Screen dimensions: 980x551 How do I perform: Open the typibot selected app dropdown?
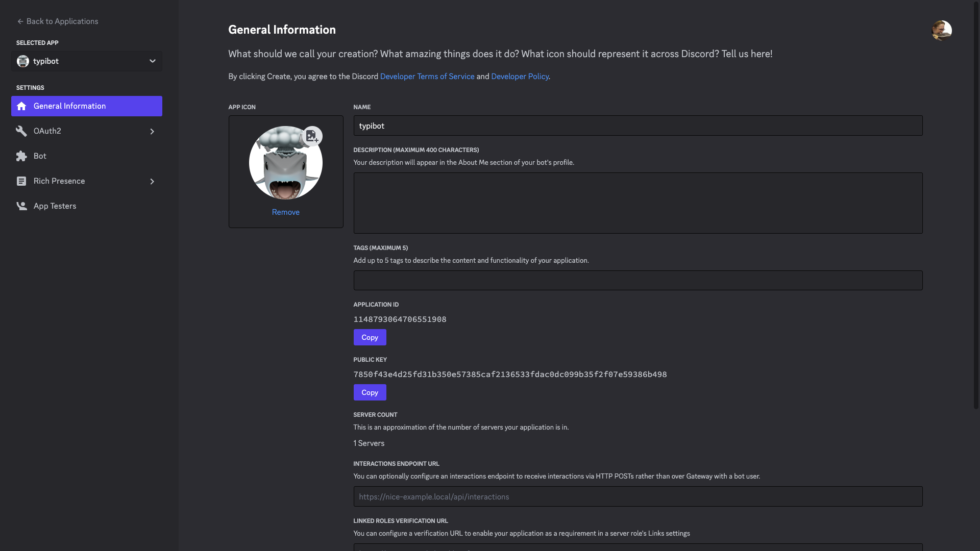pos(87,61)
